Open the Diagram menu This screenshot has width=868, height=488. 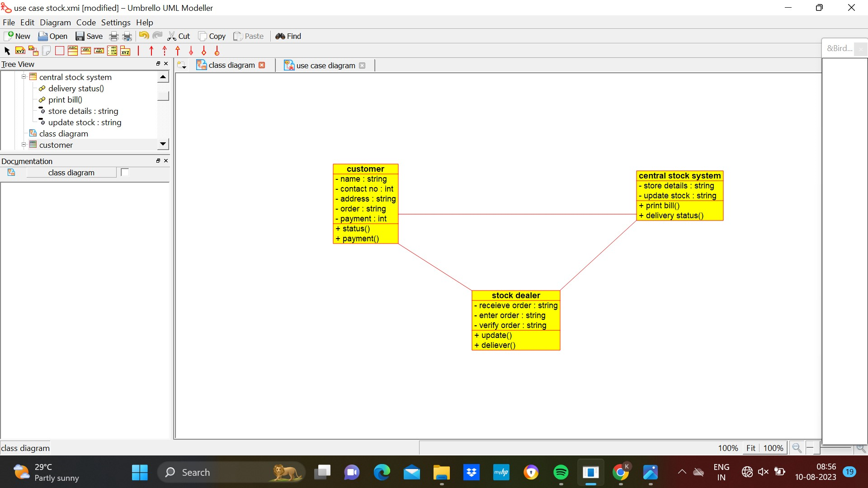tap(55, 22)
